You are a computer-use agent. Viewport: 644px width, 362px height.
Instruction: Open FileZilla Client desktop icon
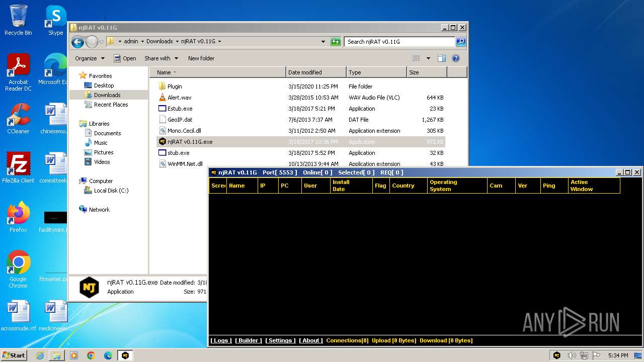18,168
